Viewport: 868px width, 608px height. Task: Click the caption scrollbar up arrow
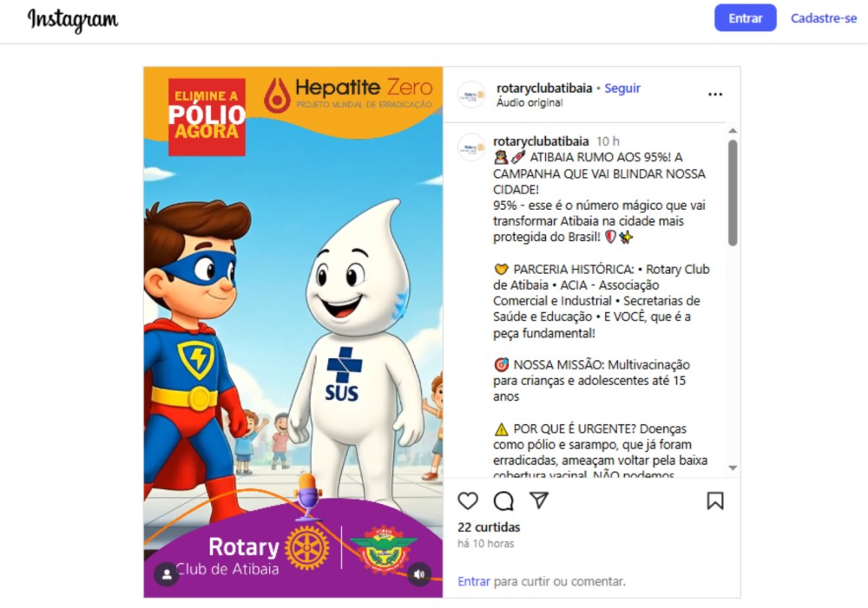point(733,131)
